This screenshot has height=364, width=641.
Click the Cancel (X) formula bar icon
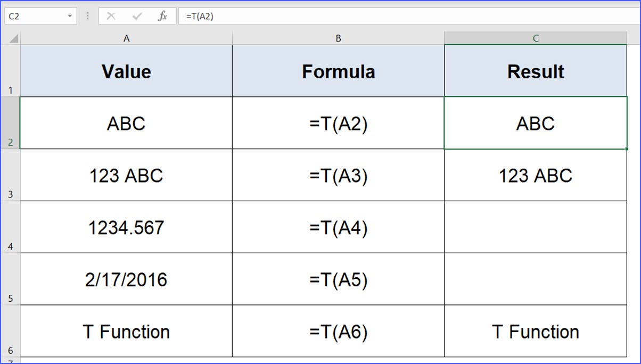(x=111, y=16)
